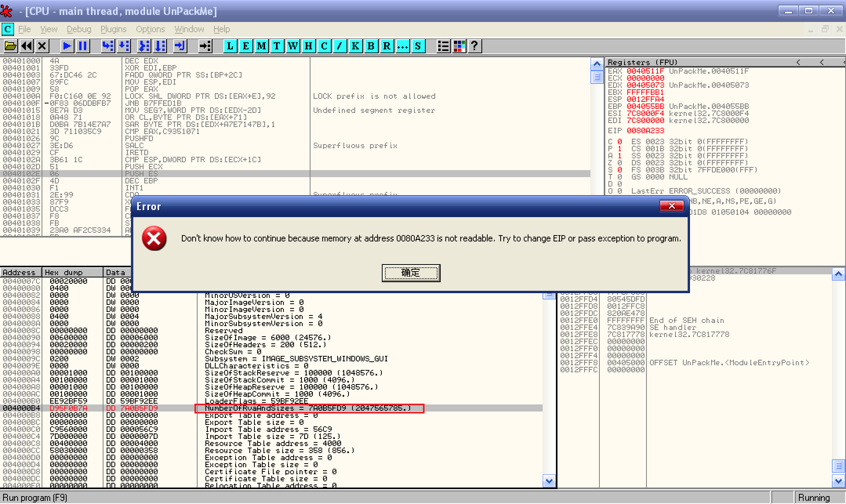Open the Debug menu
The width and height of the screenshot is (846, 504).
(x=79, y=29)
